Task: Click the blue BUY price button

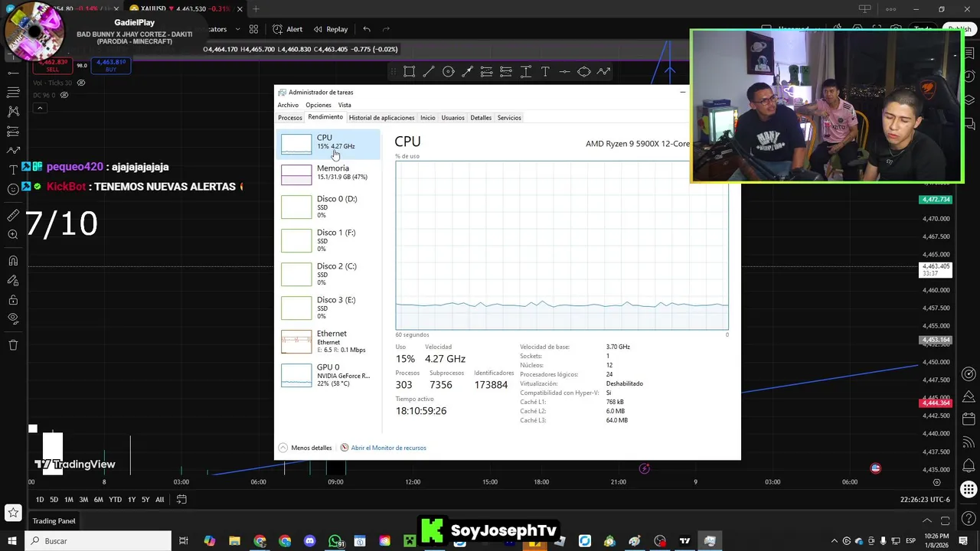Action: click(111, 65)
